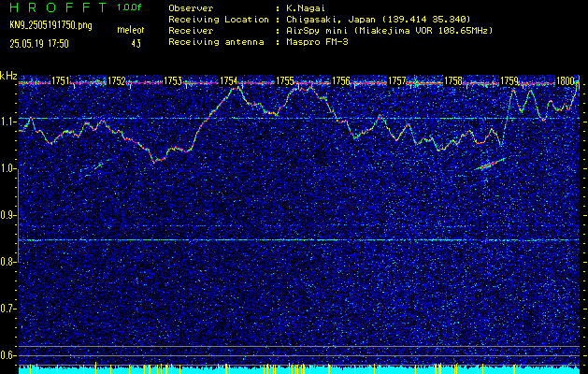Click the 1758 time marker
This screenshot has width=588, height=374.
[452, 80]
